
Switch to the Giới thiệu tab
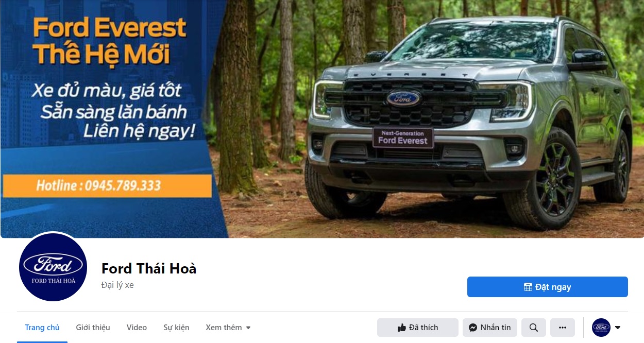[93, 328]
